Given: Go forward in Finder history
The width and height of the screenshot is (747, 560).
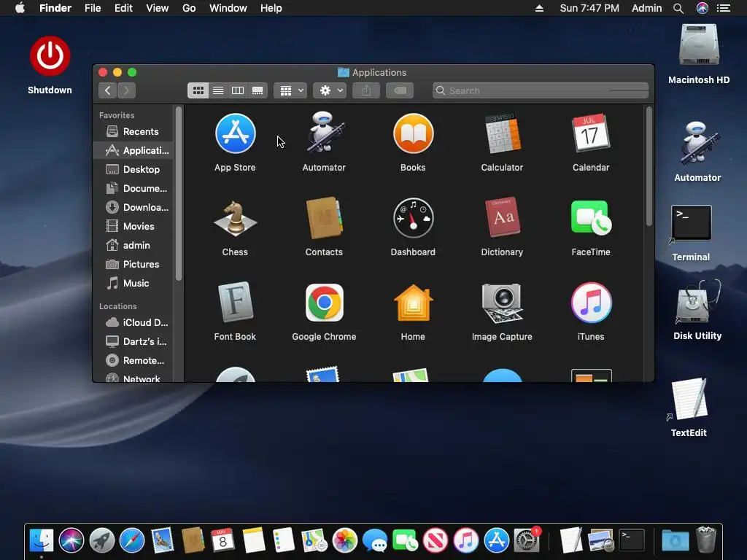Looking at the screenshot, I should tap(126, 90).
